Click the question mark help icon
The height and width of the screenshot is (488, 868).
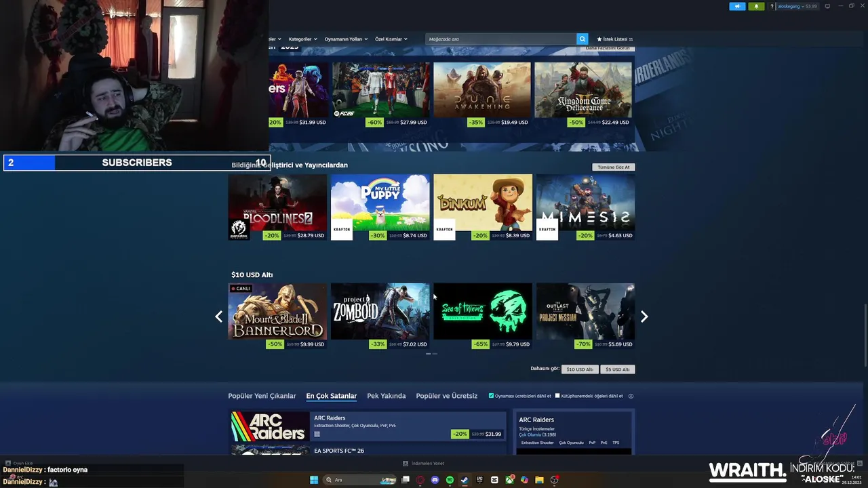coord(772,6)
